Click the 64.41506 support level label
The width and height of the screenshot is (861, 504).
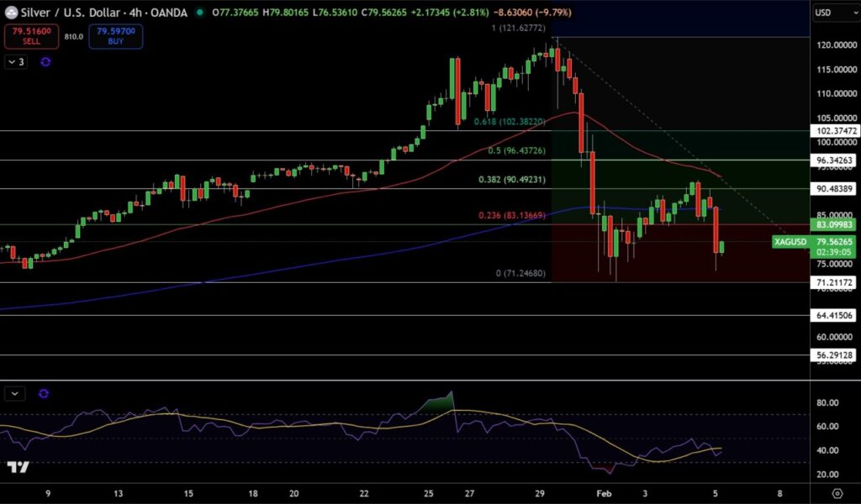[833, 316]
